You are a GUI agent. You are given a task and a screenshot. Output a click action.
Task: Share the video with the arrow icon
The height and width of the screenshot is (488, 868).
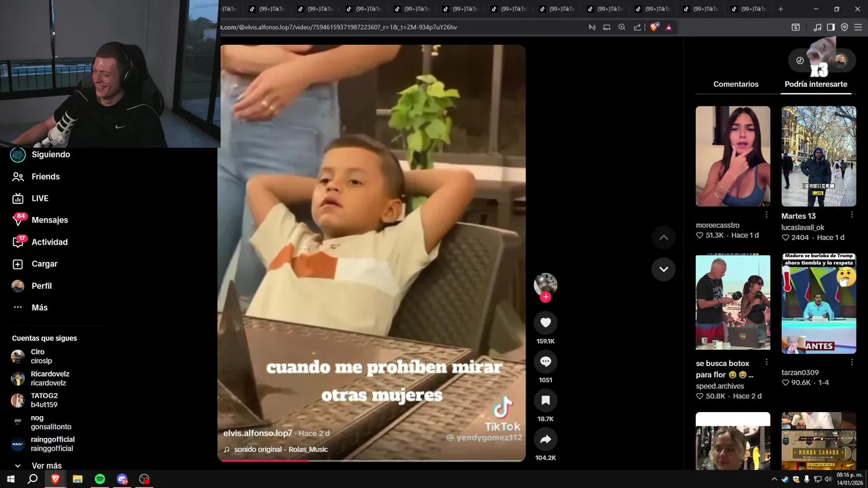(x=545, y=439)
